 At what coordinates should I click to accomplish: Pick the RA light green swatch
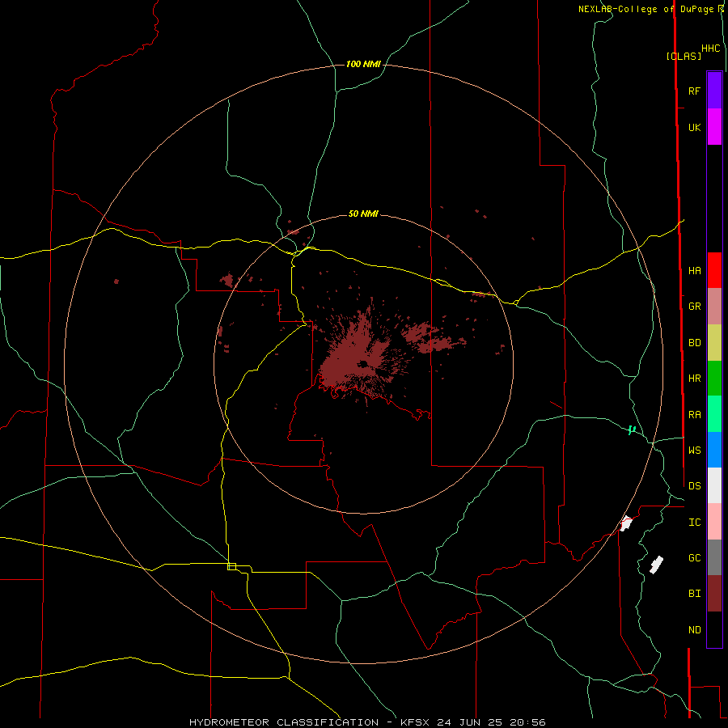[x=714, y=414]
